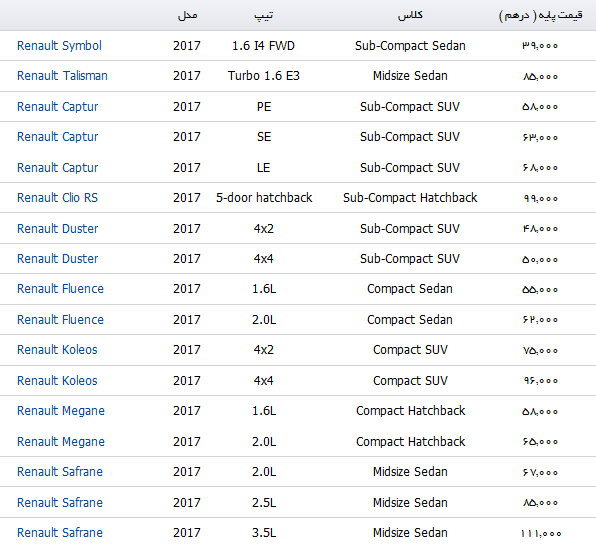Select the 'Turbo 1.6 E3' type cell
596x547 pixels.
[x=264, y=76]
